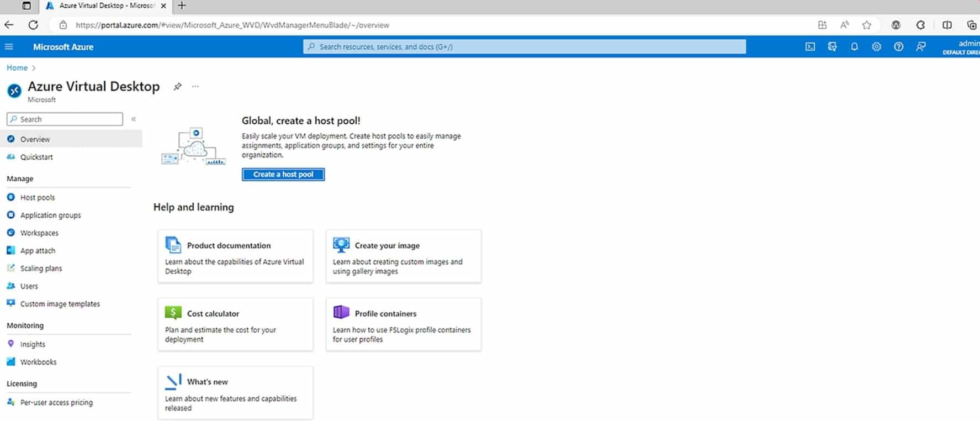Open portal settings gear
The height and width of the screenshot is (421, 980).
[x=876, y=47]
